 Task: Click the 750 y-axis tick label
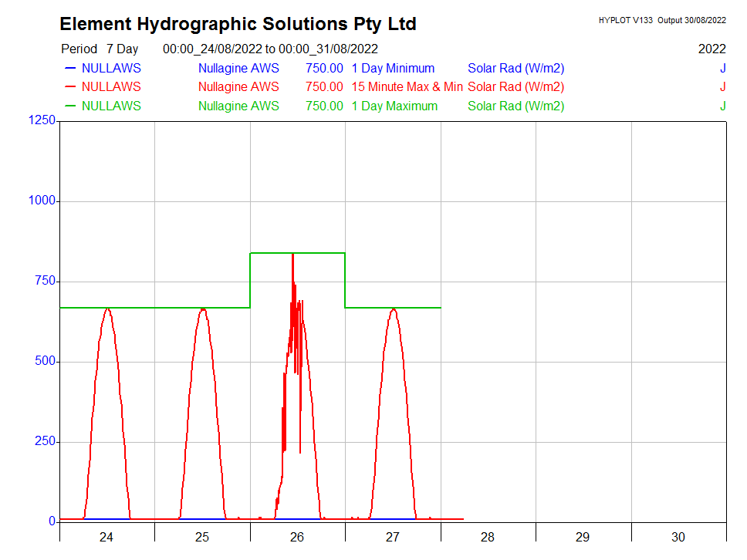pyautogui.click(x=45, y=282)
